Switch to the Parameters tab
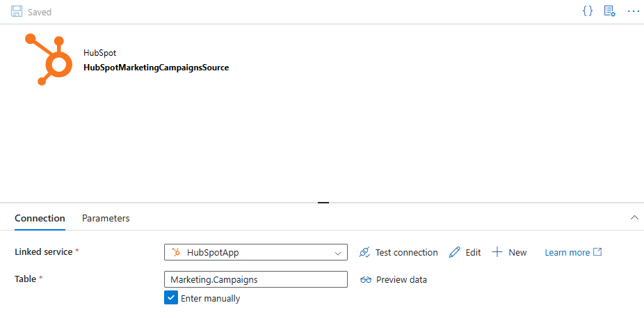 (x=106, y=218)
